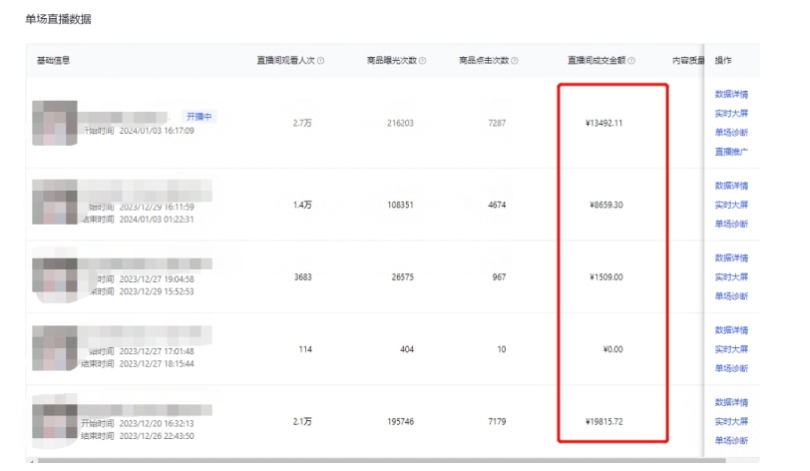Viewport: 810px width, 471px height.
Task: Open 实时大屏 for the ¥19815.72 stream
Action: [731, 421]
